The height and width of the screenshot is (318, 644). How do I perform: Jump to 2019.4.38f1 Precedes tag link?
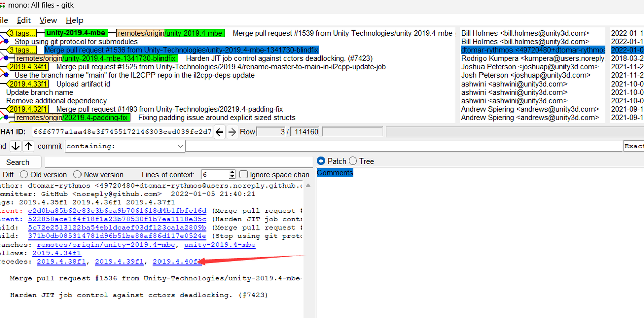61,262
